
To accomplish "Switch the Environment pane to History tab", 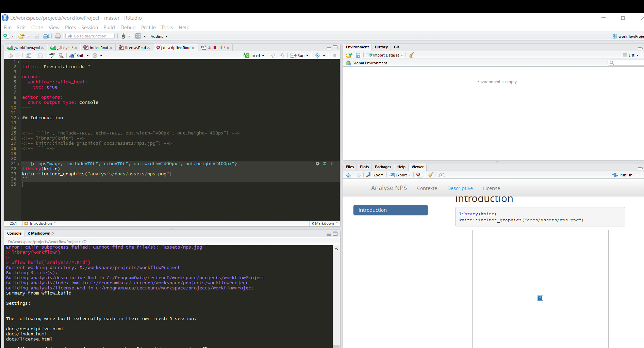I will pos(381,47).
